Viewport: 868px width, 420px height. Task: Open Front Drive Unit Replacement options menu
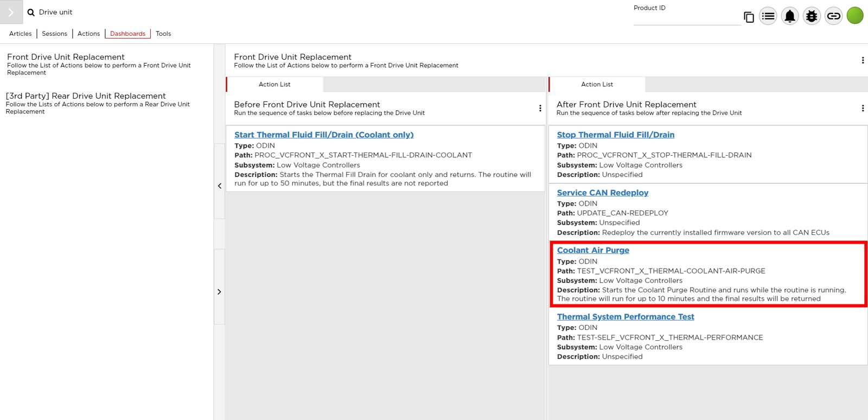863,60
